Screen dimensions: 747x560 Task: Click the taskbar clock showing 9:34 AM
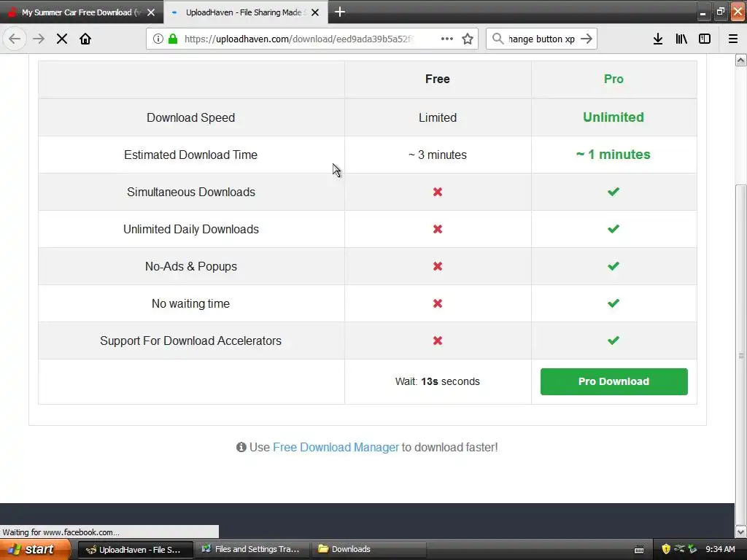[720, 549]
